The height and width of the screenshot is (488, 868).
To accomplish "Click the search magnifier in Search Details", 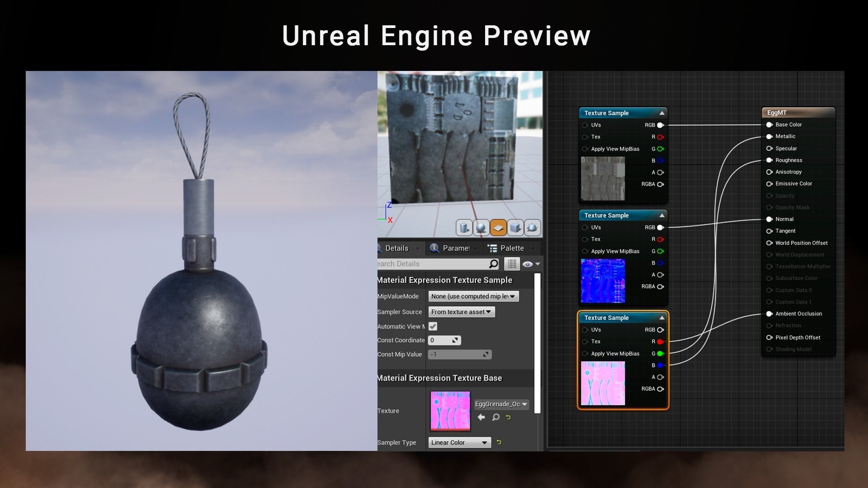I will click(x=494, y=263).
